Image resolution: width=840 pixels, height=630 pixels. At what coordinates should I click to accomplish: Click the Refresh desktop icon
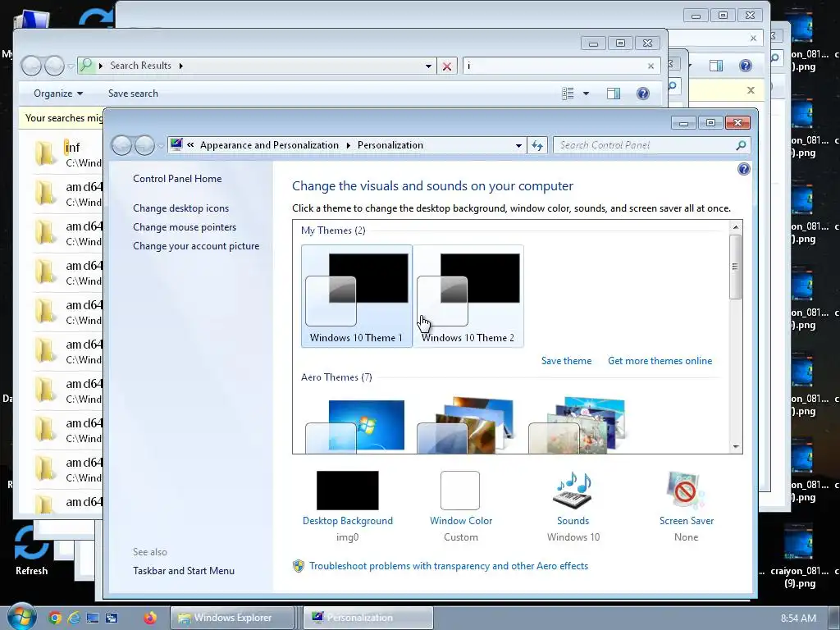[31, 550]
